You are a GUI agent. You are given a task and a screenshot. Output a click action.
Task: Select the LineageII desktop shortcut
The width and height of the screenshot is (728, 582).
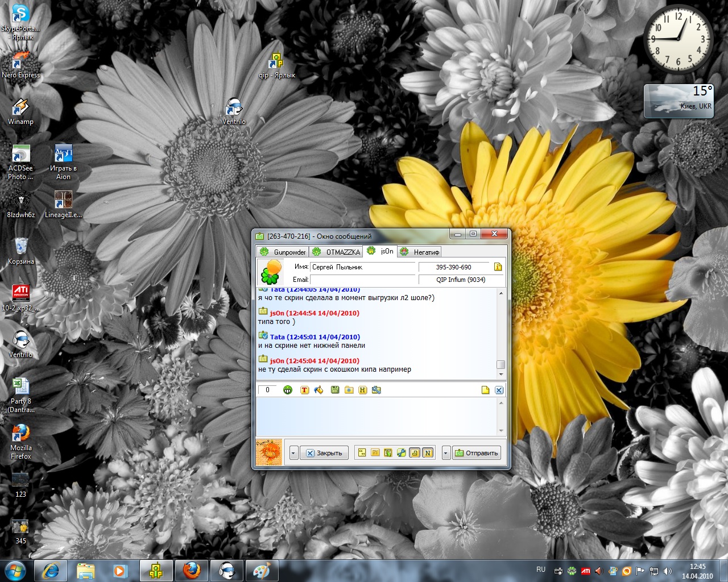63,205
